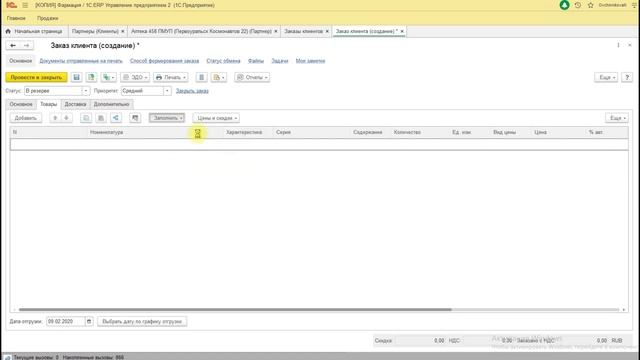This screenshot has width=640, height=360.
Task: Open the Мои заметки link
Action: 311,61
